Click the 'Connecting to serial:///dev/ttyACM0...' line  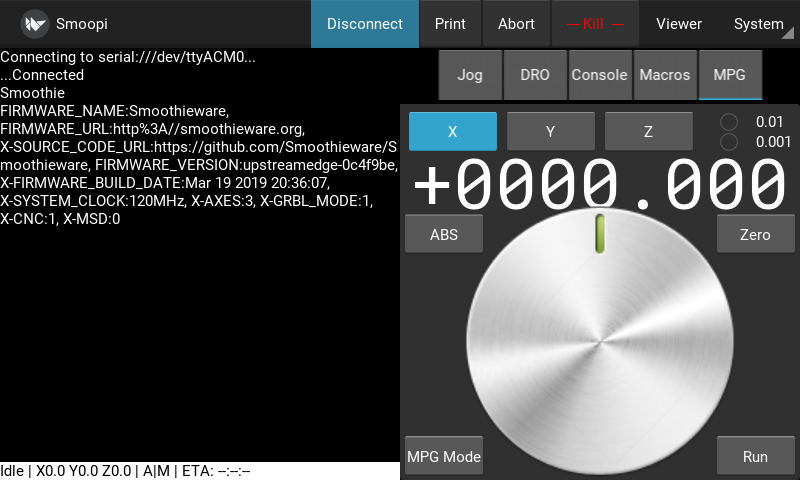click(128, 57)
